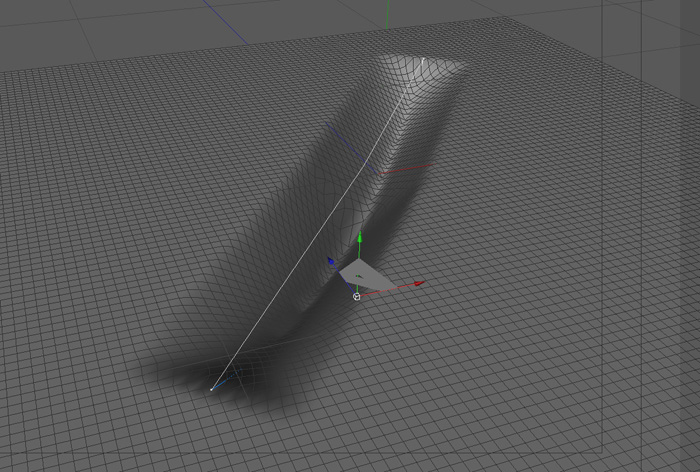This screenshot has height=472, width=700.
Task: Select the spline's upper end point on the ridge
Action: coord(423,58)
